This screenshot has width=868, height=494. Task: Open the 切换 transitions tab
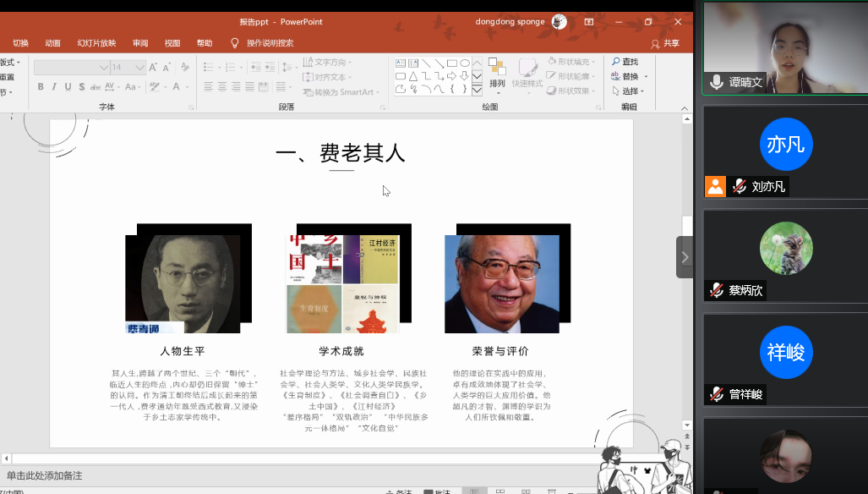pos(20,43)
